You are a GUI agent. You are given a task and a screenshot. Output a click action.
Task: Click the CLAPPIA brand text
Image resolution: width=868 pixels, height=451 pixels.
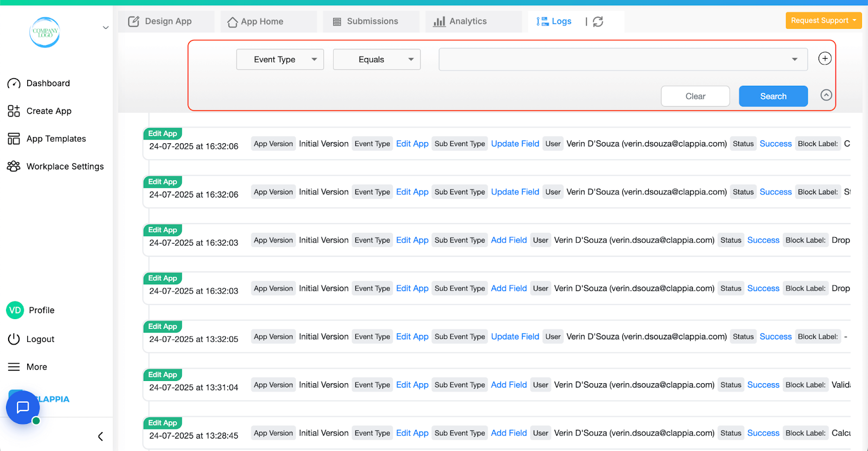[x=53, y=399]
